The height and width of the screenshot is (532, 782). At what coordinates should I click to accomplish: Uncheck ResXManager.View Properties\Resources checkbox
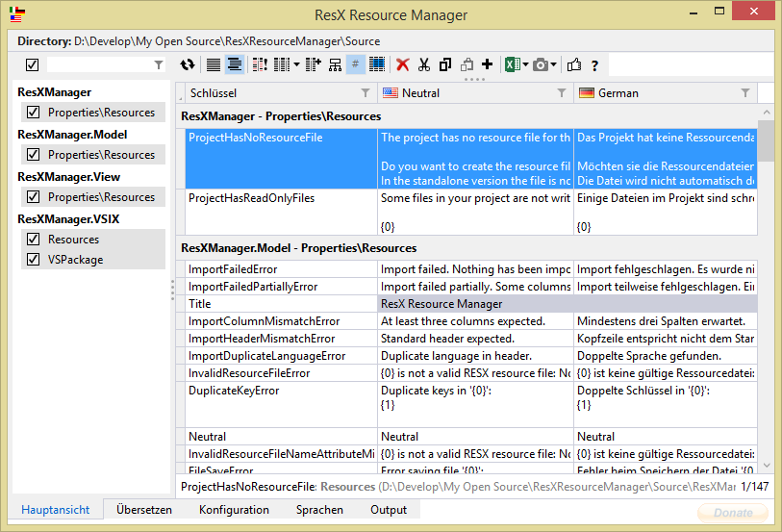point(34,197)
